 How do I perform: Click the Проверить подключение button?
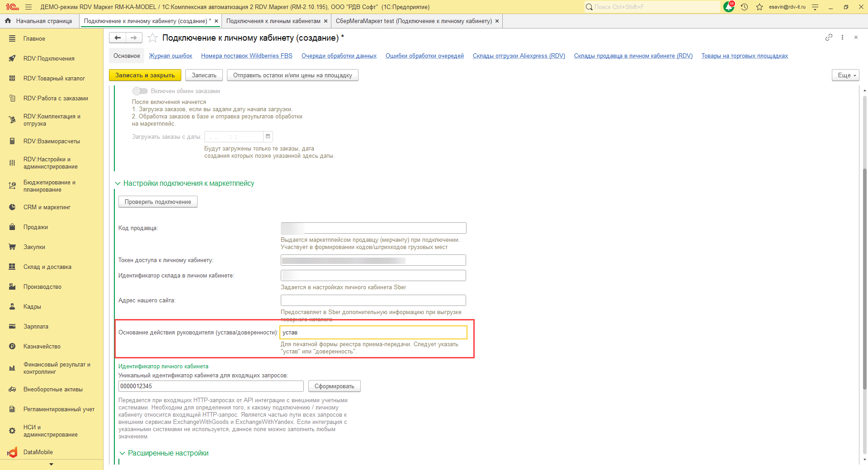tap(158, 202)
